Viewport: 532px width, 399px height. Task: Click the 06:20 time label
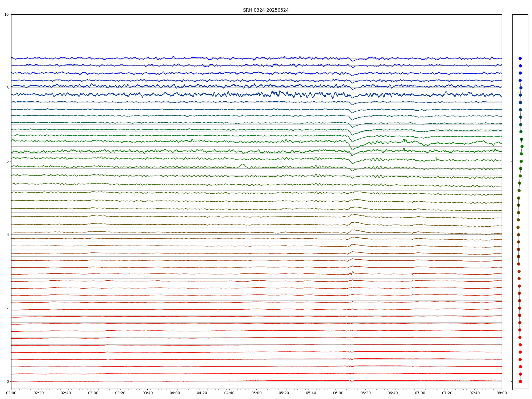click(365, 393)
